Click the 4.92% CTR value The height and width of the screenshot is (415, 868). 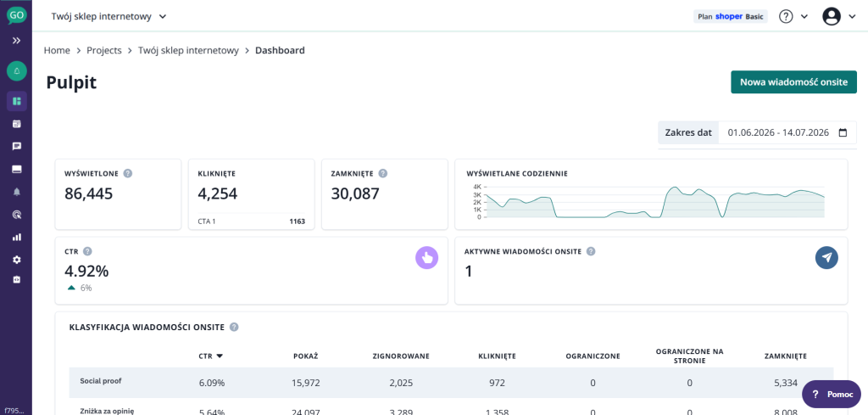click(x=86, y=272)
